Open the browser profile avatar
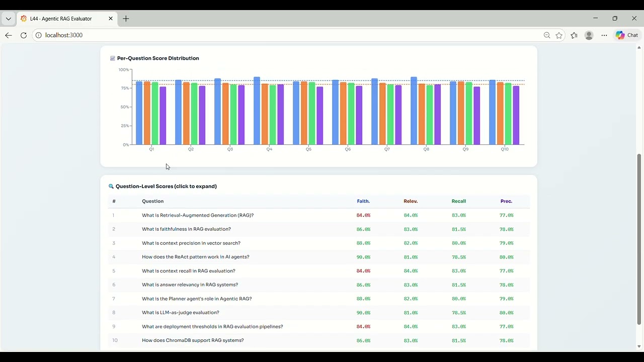This screenshot has height=362, width=644. click(x=589, y=35)
